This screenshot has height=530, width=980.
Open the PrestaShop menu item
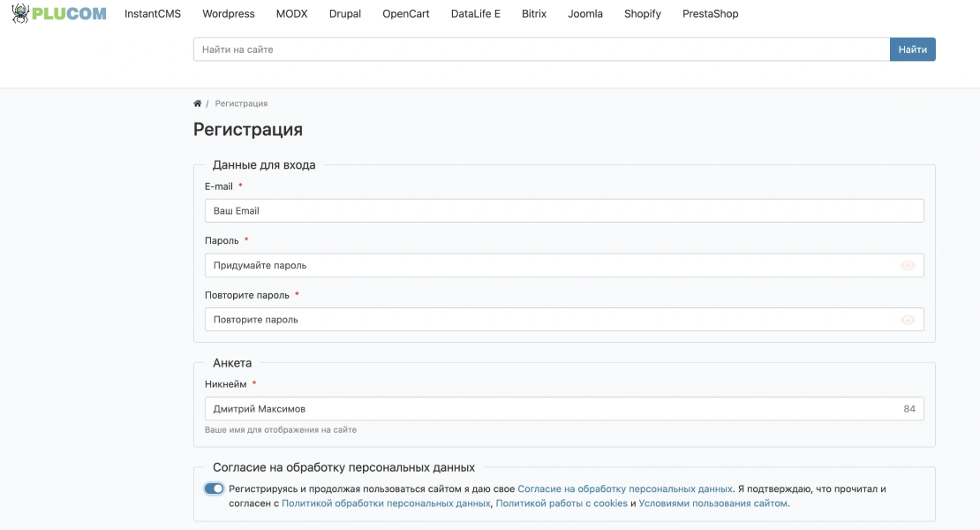710,14
